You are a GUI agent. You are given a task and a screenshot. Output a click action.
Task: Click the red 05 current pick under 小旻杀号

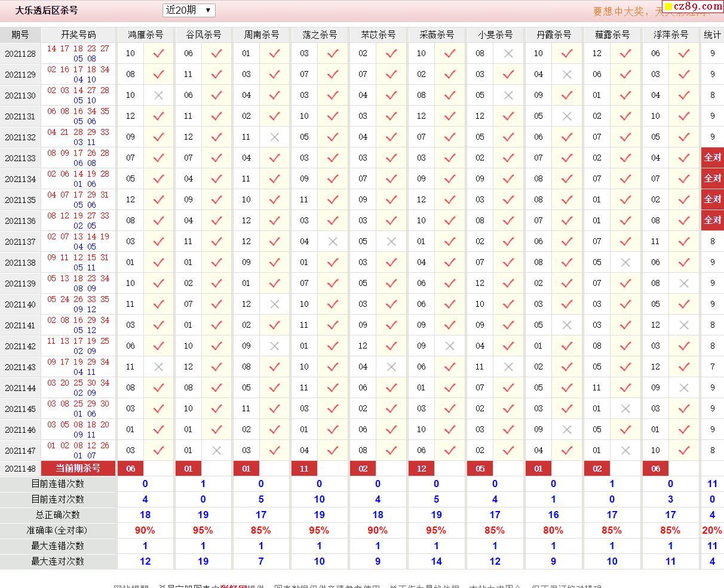(x=480, y=469)
